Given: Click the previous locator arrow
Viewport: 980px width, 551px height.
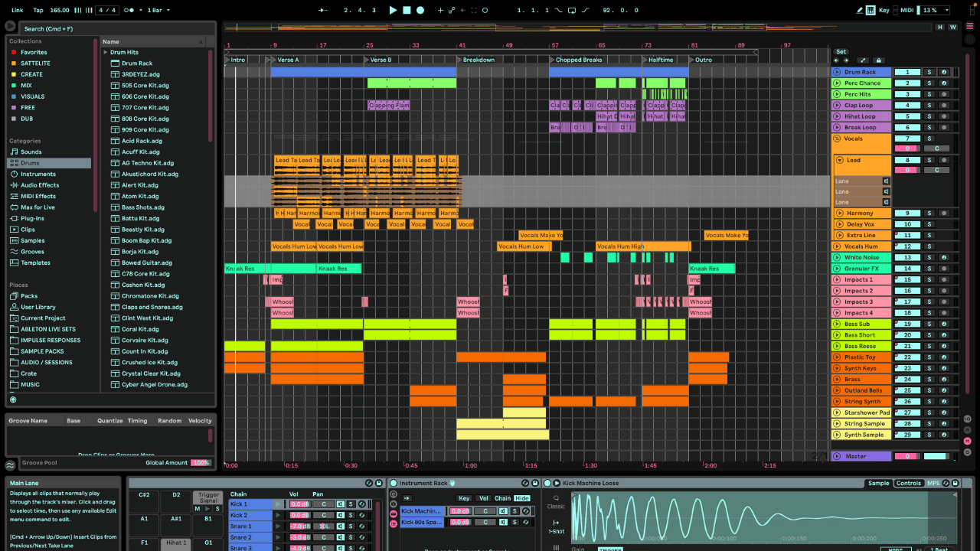Looking at the screenshot, I should tap(836, 60).
